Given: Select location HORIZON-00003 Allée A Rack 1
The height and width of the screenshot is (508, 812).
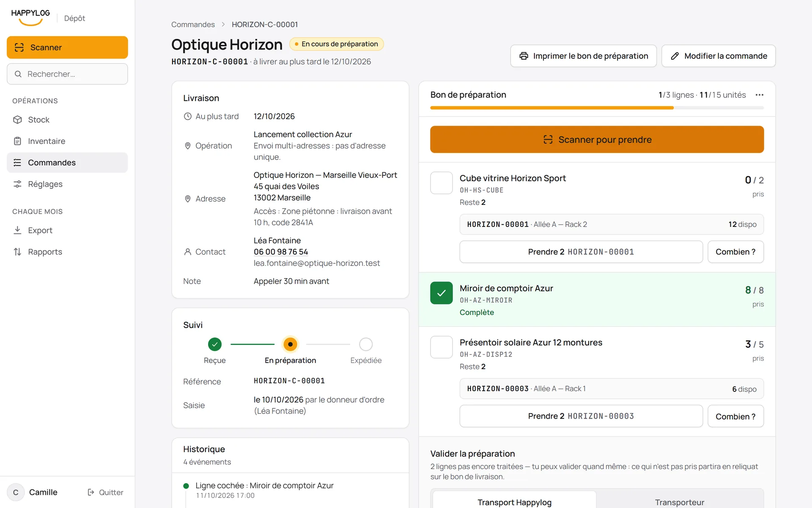Looking at the screenshot, I should coord(612,389).
